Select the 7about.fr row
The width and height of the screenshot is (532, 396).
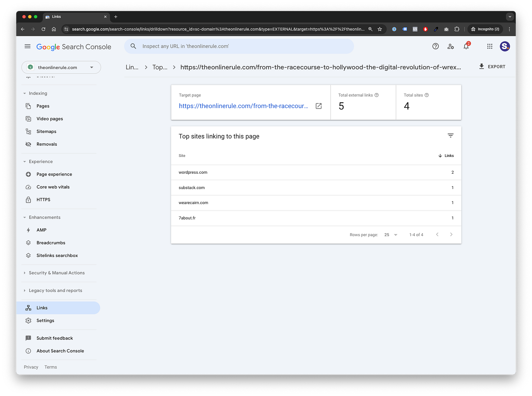click(x=316, y=218)
